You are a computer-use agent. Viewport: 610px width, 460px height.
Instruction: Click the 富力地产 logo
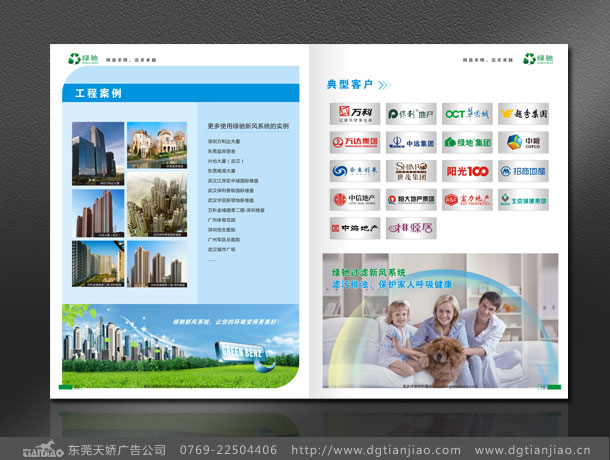click(467, 200)
